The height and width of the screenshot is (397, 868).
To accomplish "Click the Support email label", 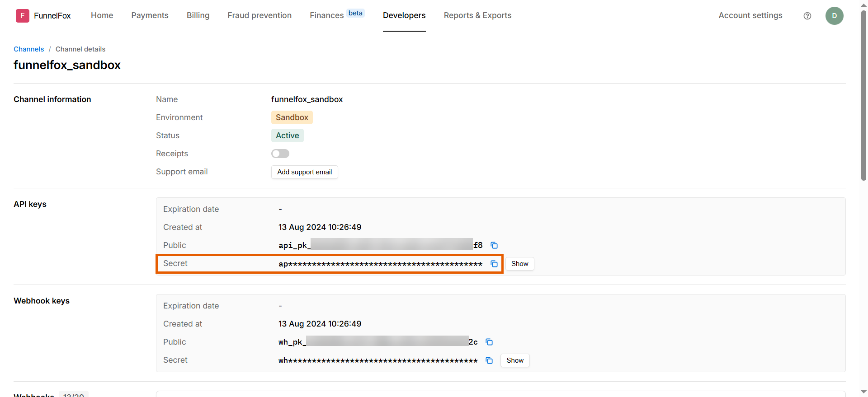I will [182, 172].
